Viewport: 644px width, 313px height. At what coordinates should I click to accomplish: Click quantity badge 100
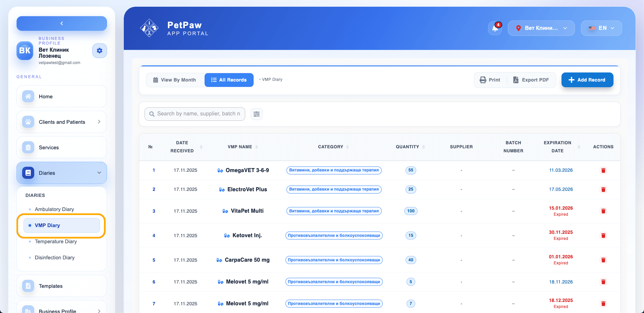(x=411, y=211)
